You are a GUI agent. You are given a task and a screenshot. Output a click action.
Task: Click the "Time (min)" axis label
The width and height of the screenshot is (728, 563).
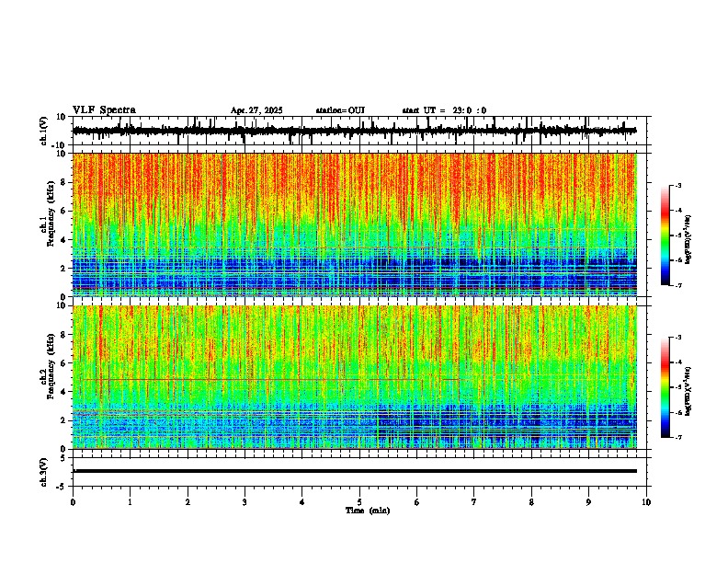pos(368,511)
